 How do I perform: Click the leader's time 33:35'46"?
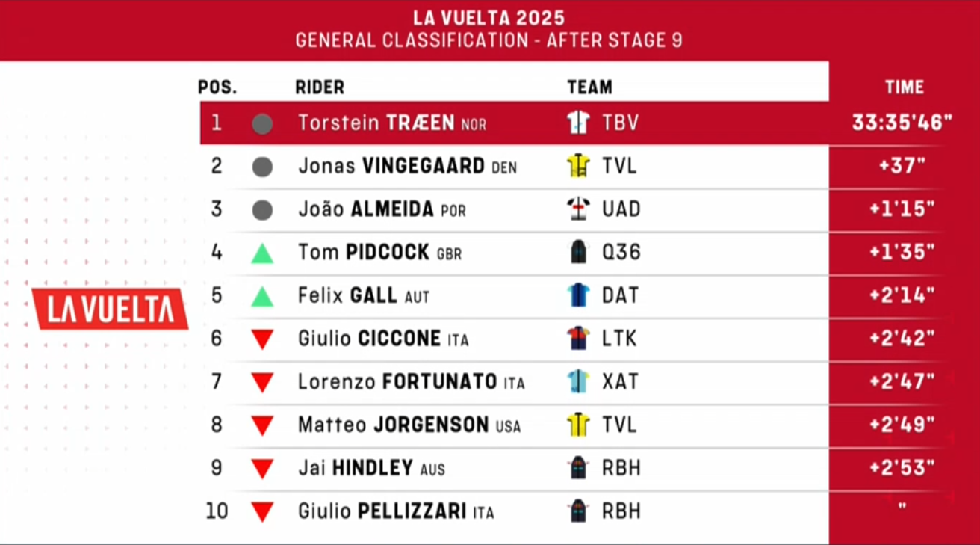click(903, 123)
